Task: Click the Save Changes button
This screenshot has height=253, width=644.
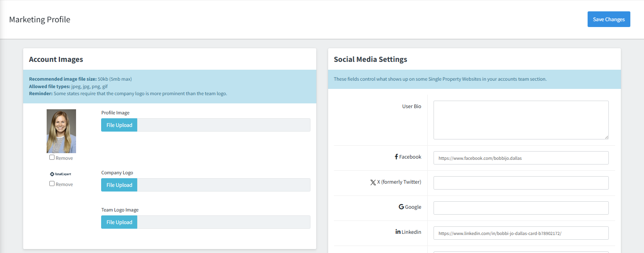Action: pyautogui.click(x=609, y=19)
